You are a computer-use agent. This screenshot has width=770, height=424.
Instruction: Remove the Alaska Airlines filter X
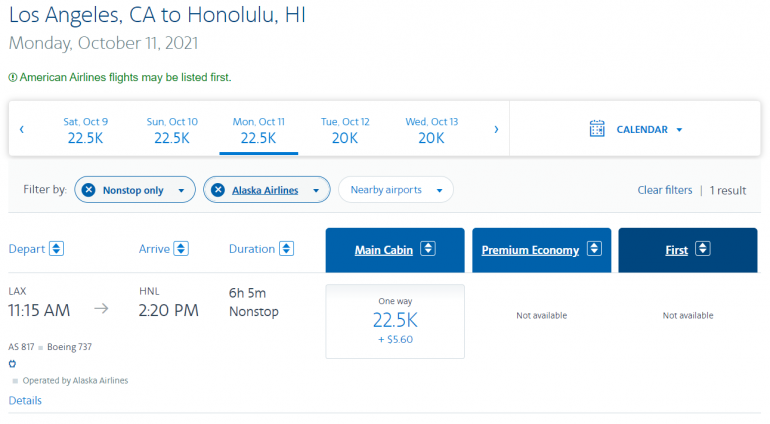tap(217, 190)
